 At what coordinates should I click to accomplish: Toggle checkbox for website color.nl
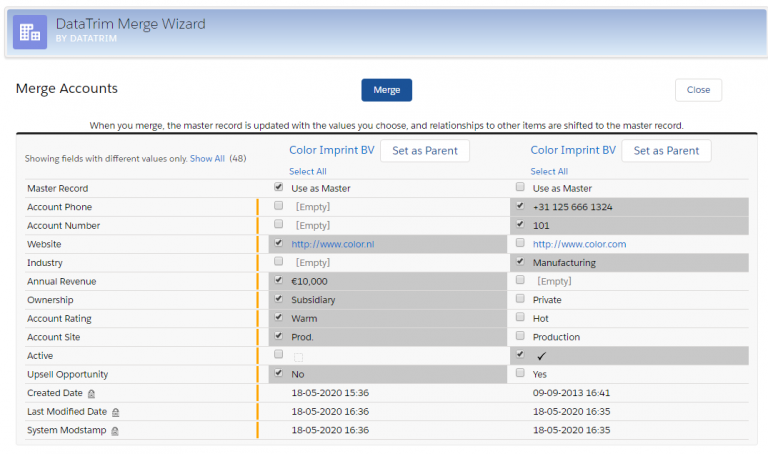tap(279, 242)
